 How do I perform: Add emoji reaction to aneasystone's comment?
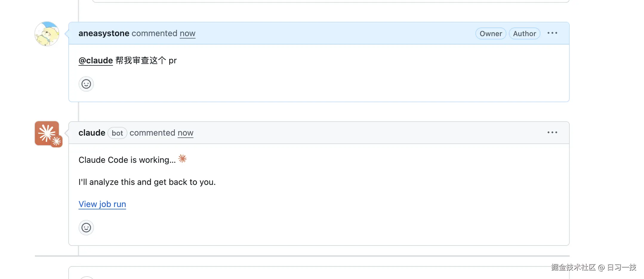tap(86, 84)
